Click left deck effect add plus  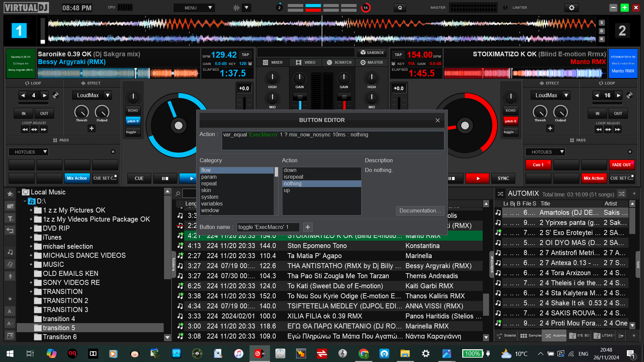92,128
